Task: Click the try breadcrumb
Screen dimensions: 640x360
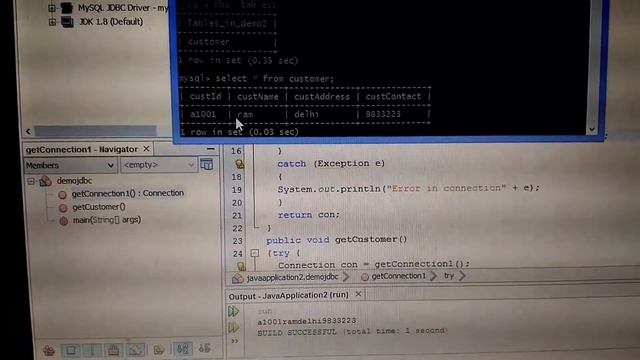Action: 449,276
